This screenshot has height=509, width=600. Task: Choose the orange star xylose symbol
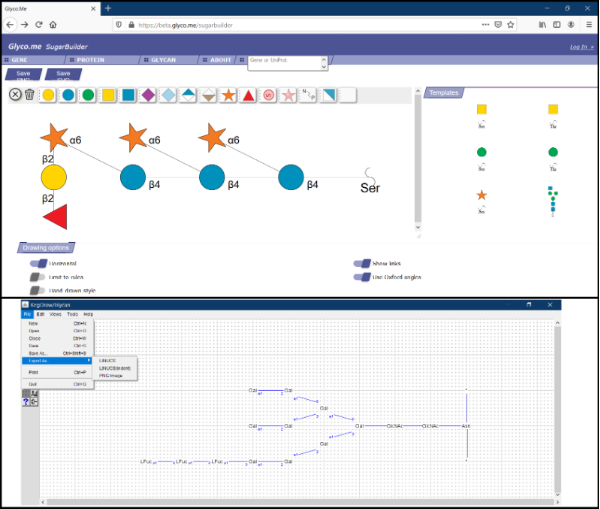click(228, 95)
